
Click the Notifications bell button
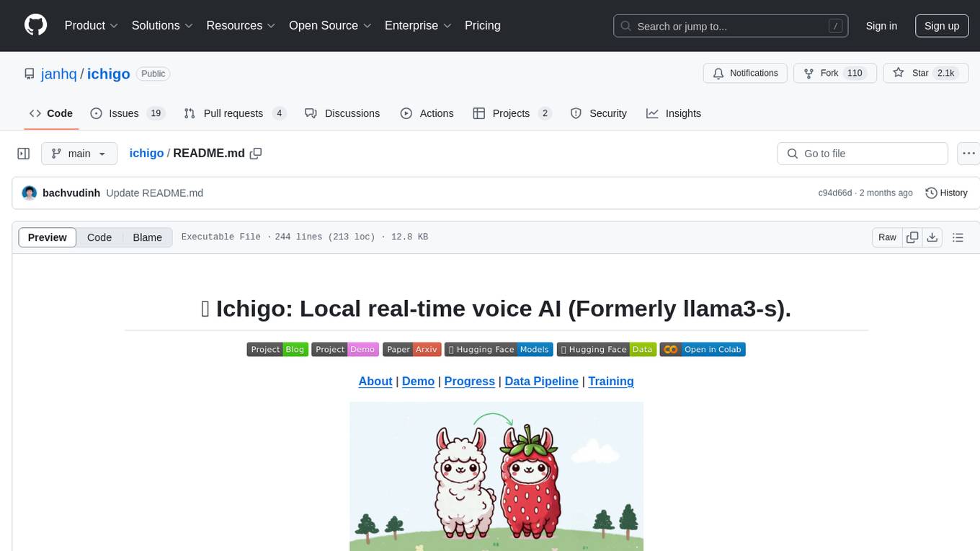pyautogui.click(x=745, y=74)
